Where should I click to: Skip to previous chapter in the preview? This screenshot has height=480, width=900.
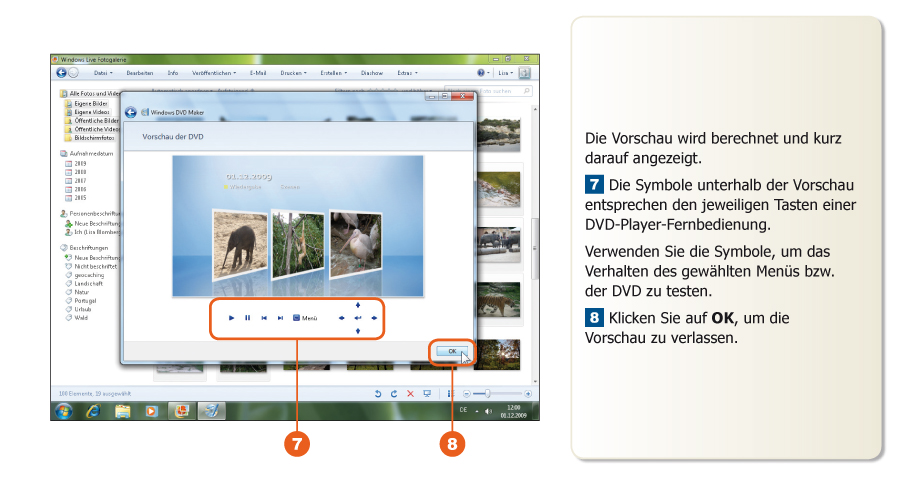click(x=264, y=318)
